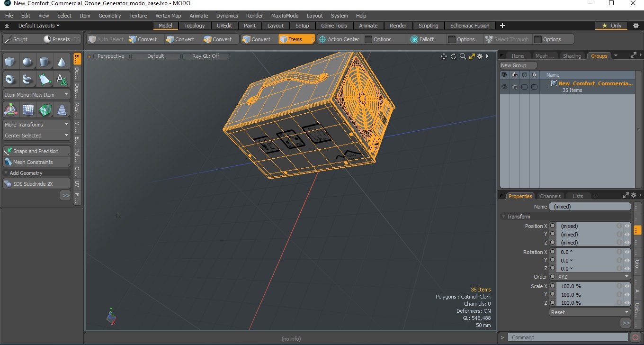This screenshot has height=345, width=644.
Task: Activate the Transform gizmo tool
Action: pyautogui.click(x=10, y=110)
